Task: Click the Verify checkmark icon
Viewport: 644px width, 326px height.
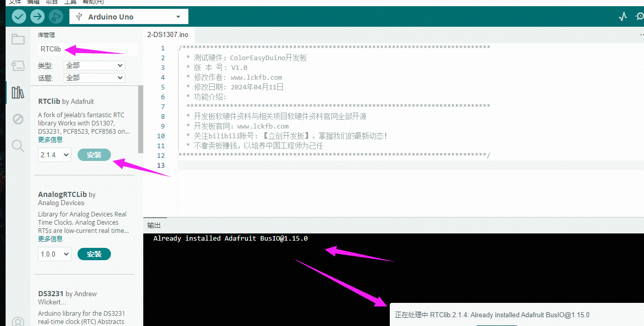Action: pos(19,16)
